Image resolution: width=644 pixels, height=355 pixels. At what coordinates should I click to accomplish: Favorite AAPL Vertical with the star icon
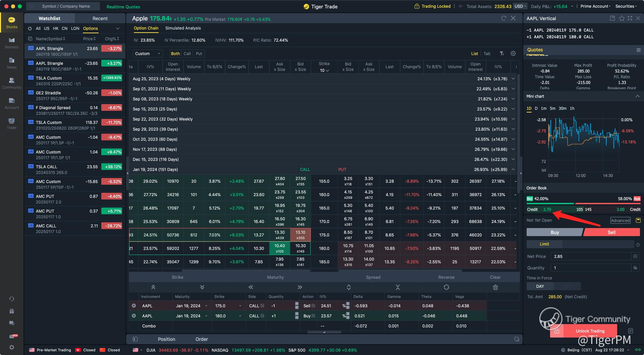(622, 18)
